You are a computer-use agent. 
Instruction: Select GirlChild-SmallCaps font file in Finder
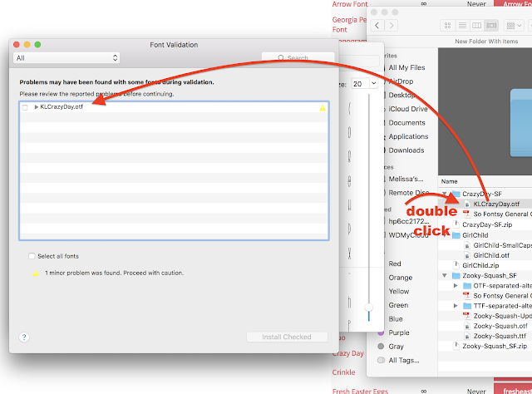(x=502, y=245)
